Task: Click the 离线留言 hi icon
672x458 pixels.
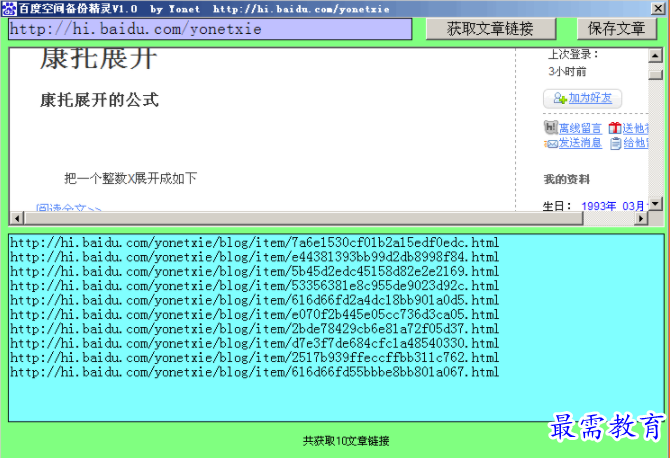Action: tap(551, 127)
